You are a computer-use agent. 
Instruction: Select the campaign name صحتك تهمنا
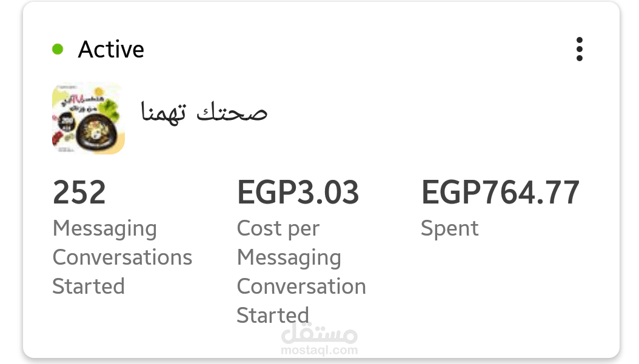pyautogui.click(x=204, y=112)
